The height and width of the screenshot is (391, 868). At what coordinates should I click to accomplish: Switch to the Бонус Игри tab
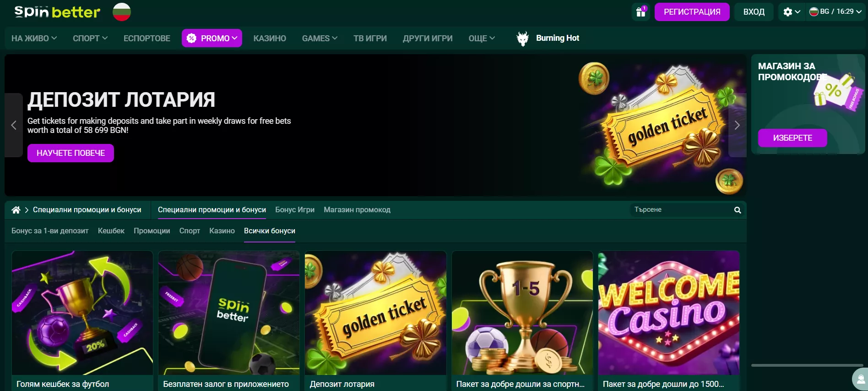click(295, 209)
